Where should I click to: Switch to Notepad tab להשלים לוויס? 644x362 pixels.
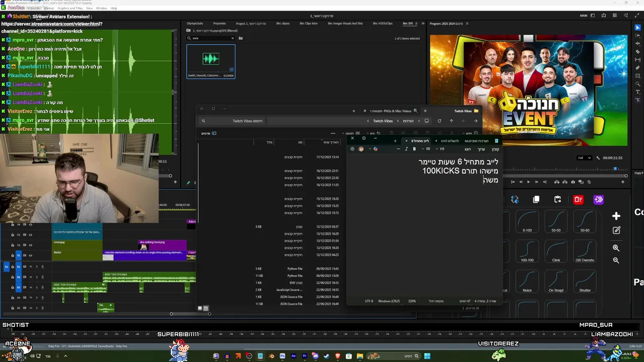[449, 141]
